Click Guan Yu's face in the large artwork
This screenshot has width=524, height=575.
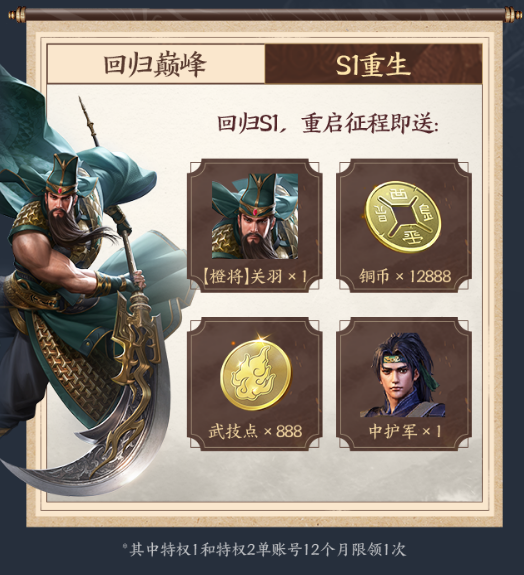(61, 205)
